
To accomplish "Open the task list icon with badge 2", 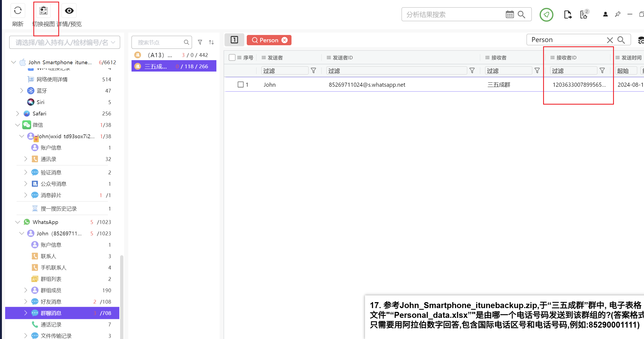I will pos(584,15).
